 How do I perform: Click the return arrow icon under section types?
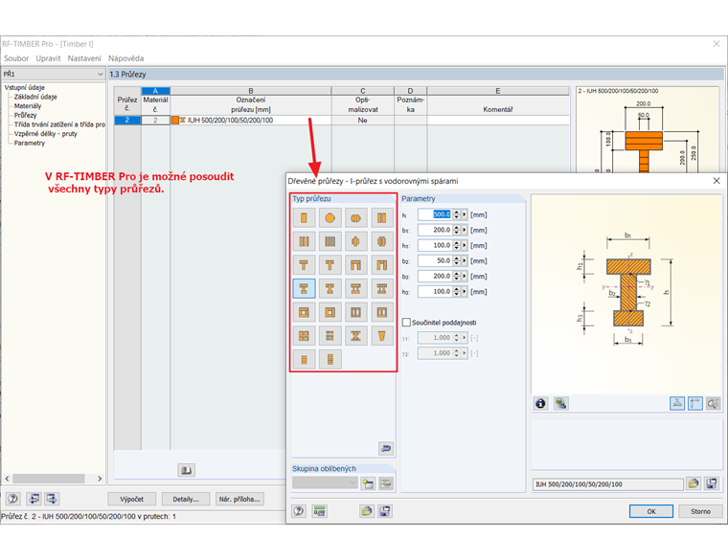coord(386,448)
